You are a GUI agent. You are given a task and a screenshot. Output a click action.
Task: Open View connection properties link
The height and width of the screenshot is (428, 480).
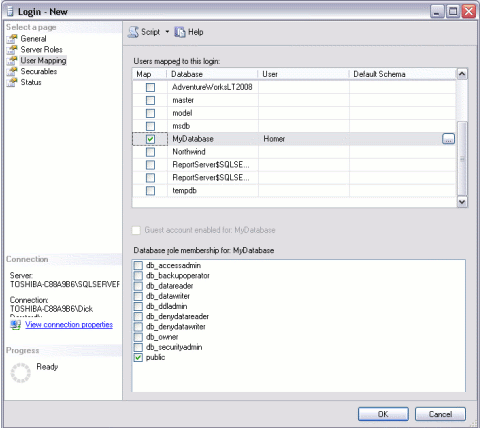coord(69,325)
